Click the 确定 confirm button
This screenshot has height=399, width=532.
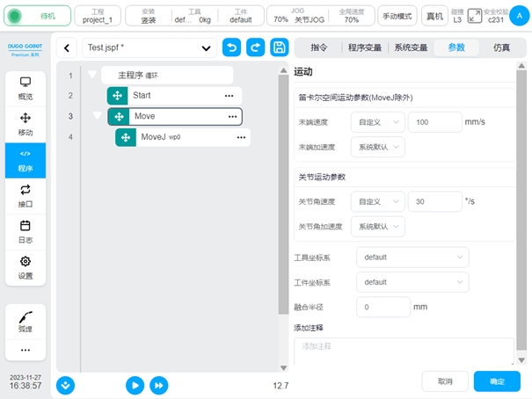pyautogui.click(x=497, y=381)
